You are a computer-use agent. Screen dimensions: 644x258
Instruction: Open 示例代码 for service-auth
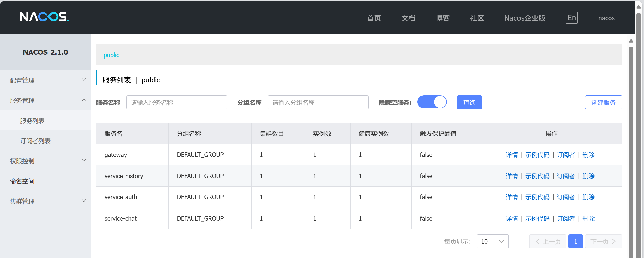(x=537, y=197)
